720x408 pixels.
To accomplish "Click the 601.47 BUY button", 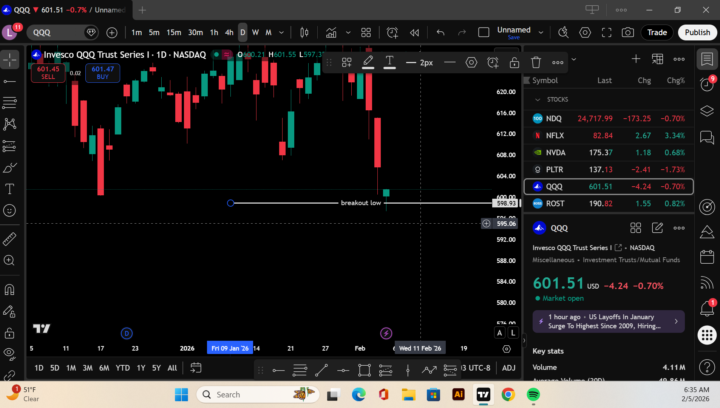I will 102,73.
